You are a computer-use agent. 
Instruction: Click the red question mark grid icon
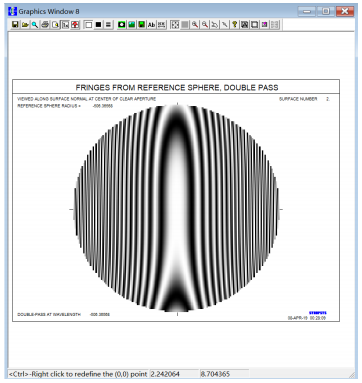coord(75,25)
